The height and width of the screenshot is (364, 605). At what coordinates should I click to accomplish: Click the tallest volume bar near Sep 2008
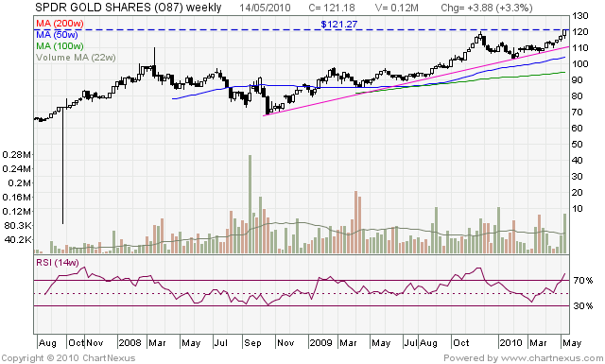tap(250, 204)
